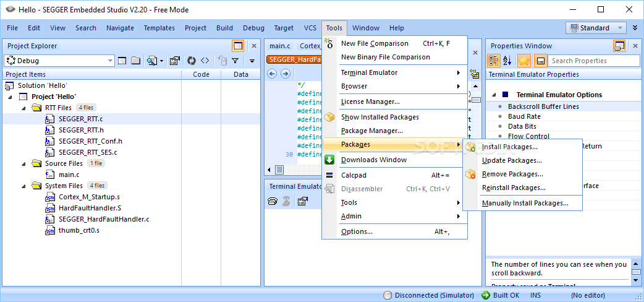Click the find-in-project magnifier icon in Project Explorer
Screen dimensions: 644x302
point(151,61)
